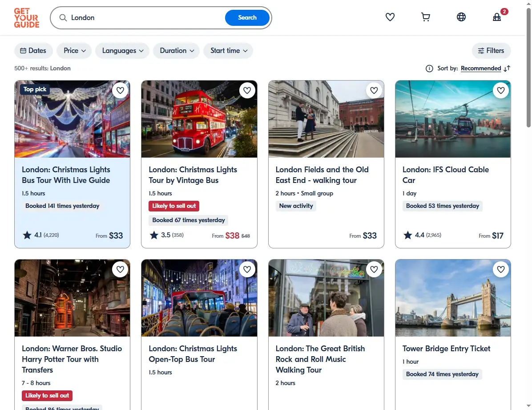This screenshot has width=532, height=410.
Task: Click the page vertical scrollbar thumb
Action: 528,68
